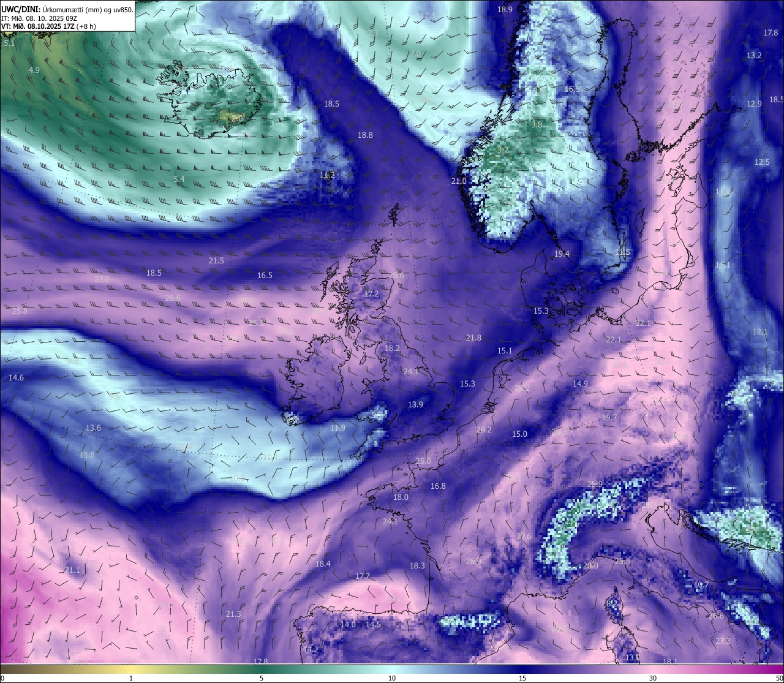Screen dimensions: 784x683
Task: Click the '17.7' value label
Action: pos(363,576)
